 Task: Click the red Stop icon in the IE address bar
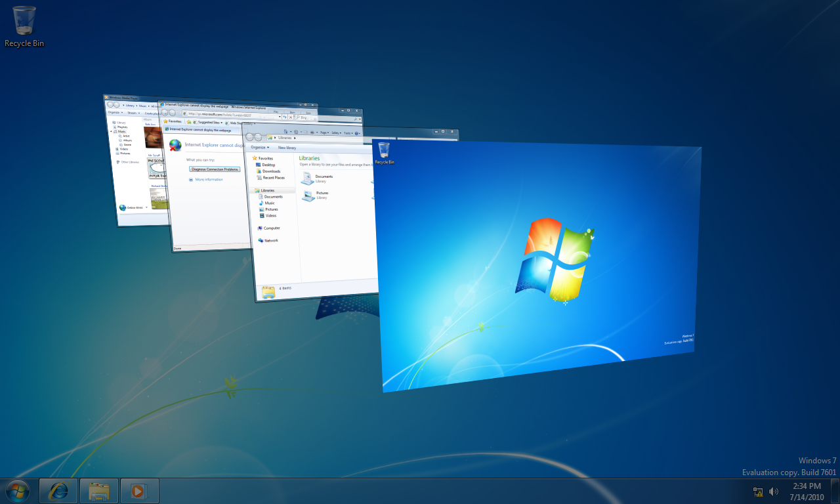(x=291, y=116)
